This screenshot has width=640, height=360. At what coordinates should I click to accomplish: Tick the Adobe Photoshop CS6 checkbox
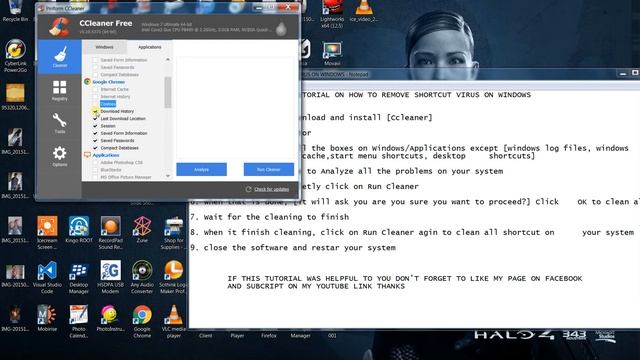click(x=95, y=162)
